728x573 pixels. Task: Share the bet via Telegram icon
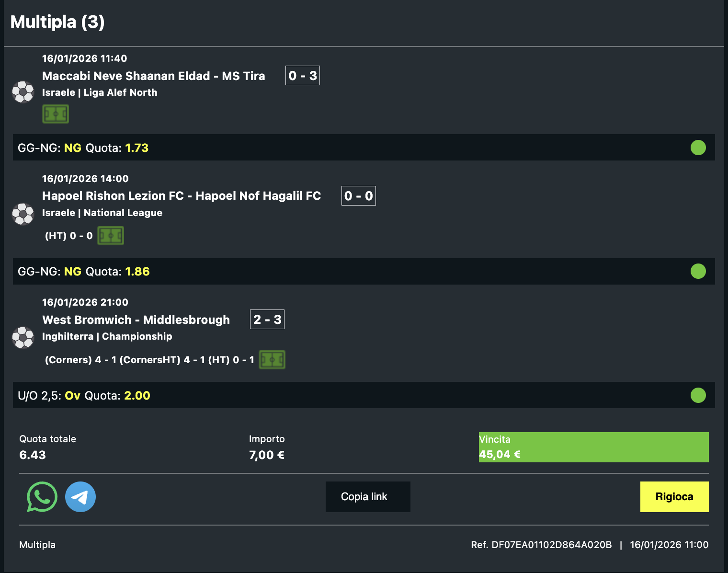pyautogui.click(x=80, y=497)
